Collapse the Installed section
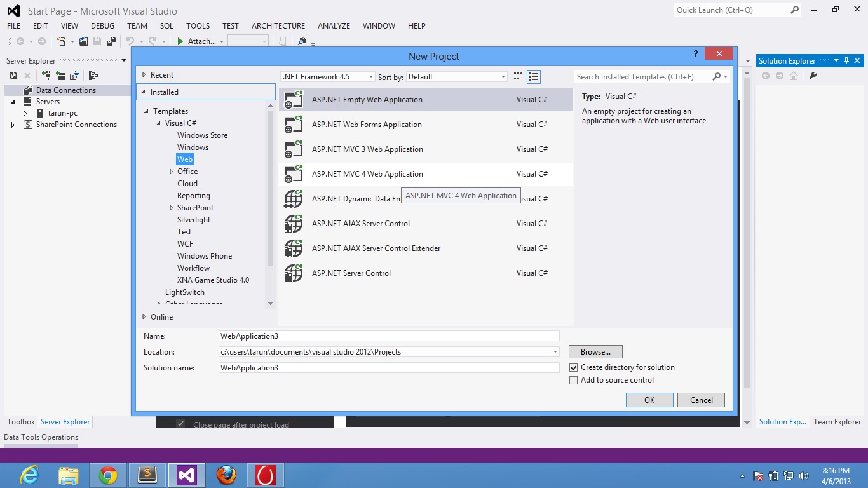868x488 pixels. [x=144, y=92]
